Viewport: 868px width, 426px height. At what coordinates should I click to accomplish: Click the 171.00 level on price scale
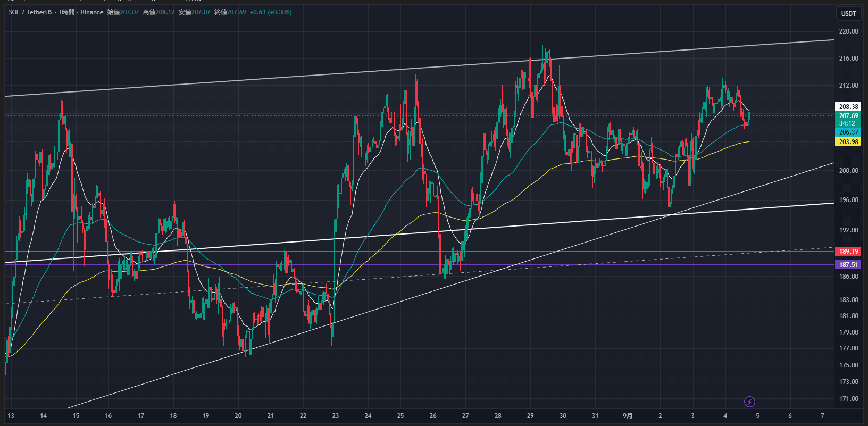coord(848,399)
